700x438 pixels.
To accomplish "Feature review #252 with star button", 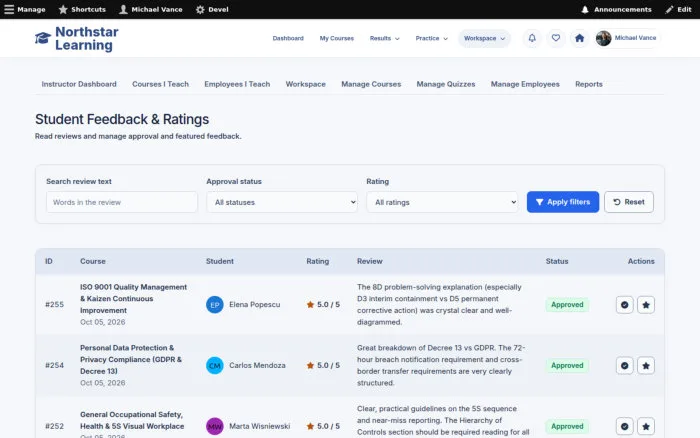I will [x=646, y=426].
